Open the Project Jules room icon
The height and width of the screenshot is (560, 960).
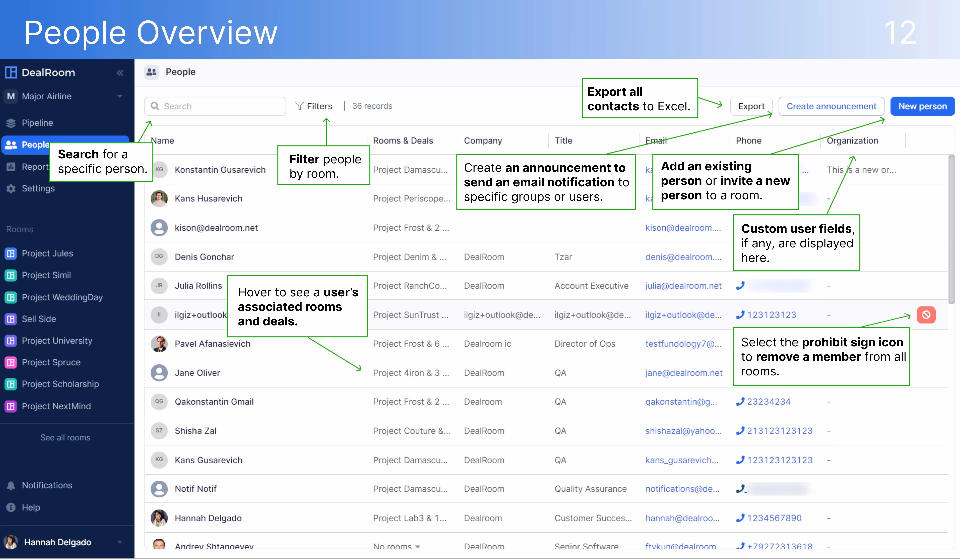pyautogui.click(x=11, y=253)
